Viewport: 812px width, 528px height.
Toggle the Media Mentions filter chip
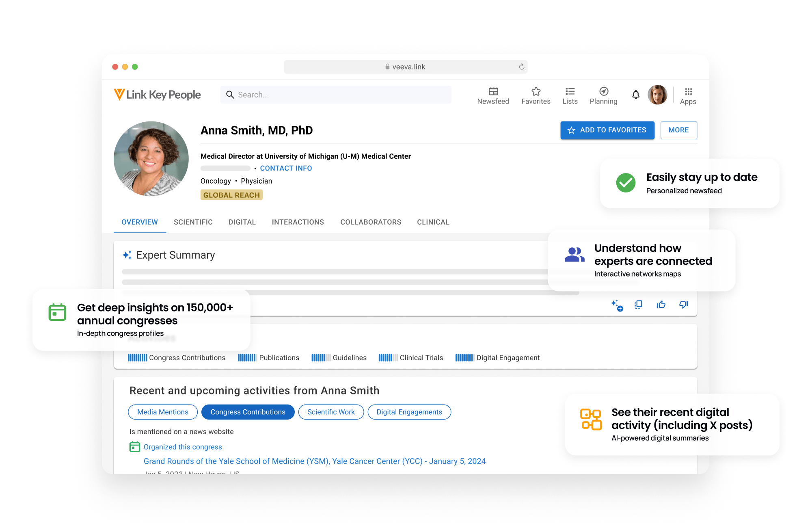click(x=163, y=412)
